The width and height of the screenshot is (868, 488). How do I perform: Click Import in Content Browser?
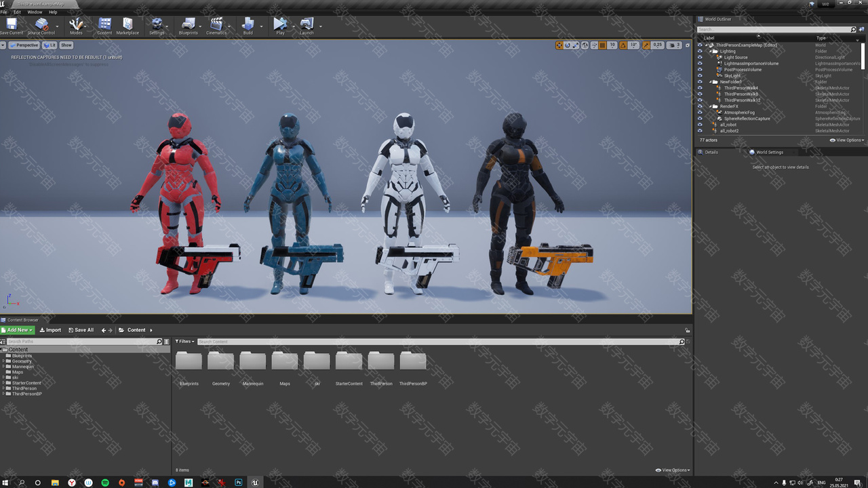(50, 330)
